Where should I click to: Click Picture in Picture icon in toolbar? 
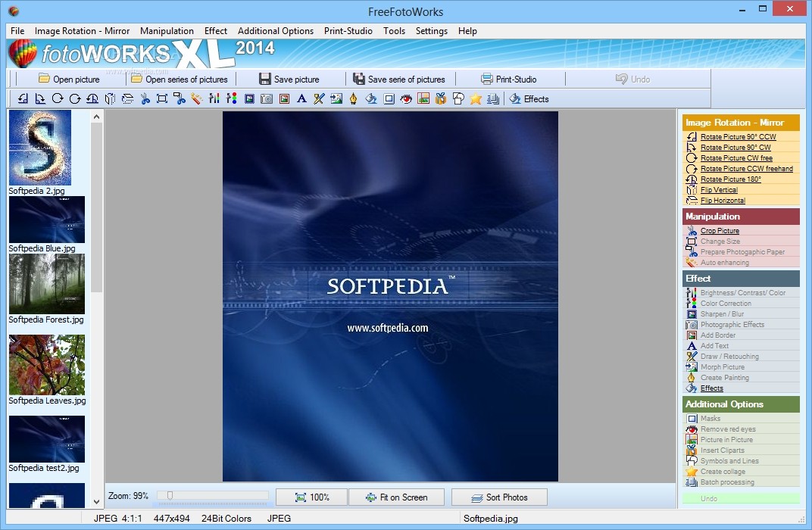pyautogui.click(x=423, y=98)
